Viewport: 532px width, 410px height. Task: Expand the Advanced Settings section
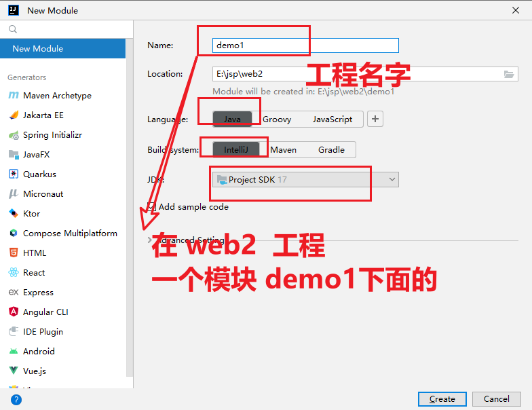tap(149, 240)
